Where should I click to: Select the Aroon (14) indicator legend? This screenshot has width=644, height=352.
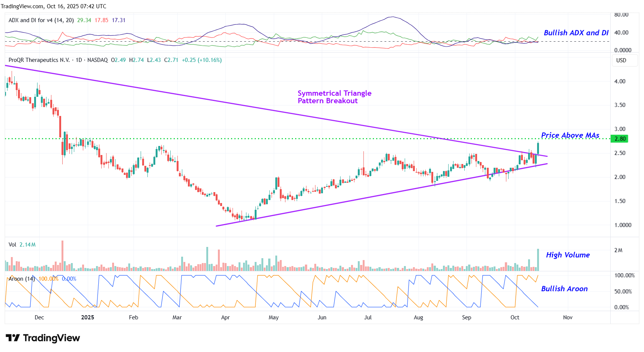22,279
